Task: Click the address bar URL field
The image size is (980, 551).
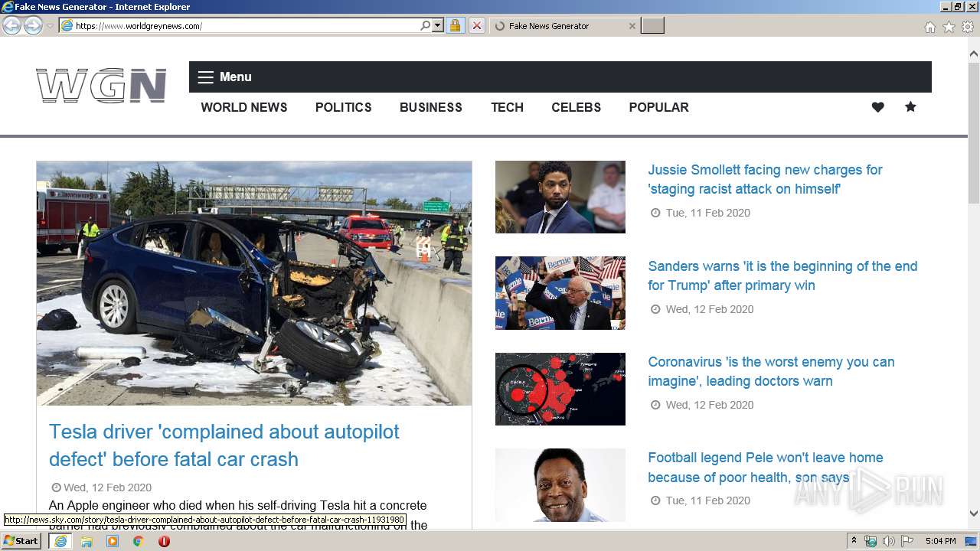Action: pos(239,26)
